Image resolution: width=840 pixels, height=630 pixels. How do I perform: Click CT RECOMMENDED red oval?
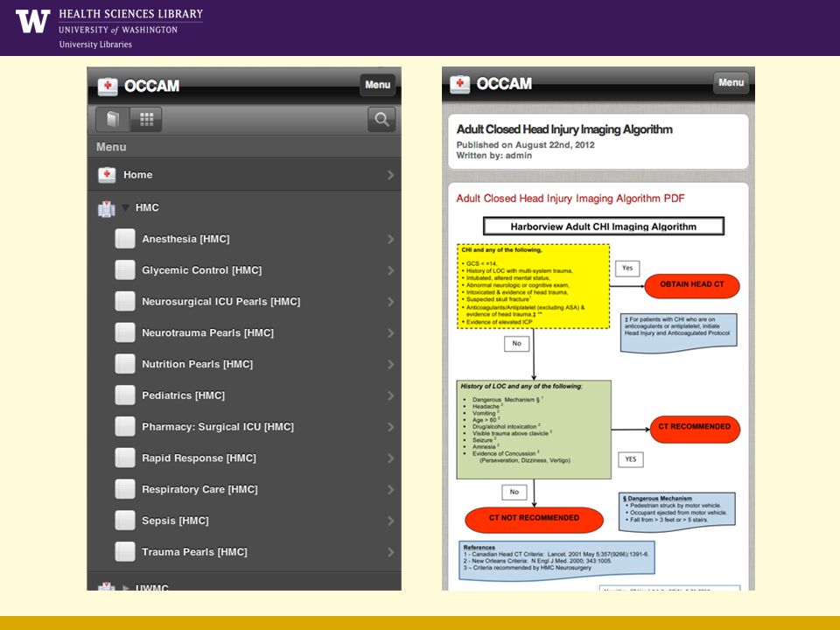[694, 429]
